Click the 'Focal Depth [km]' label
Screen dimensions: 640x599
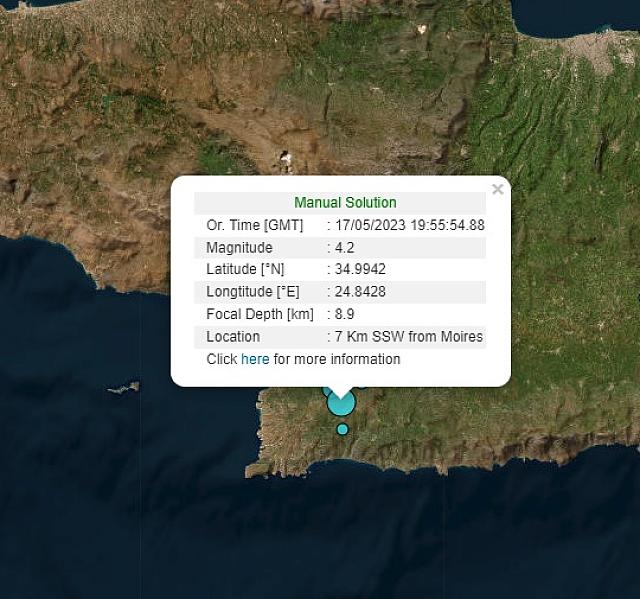coord(259,314)
